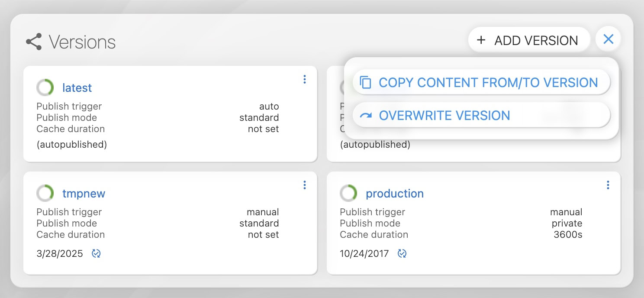Open the tmpnew version link
The height and width of the screenshot is (298, 644).
coord(84,194)
